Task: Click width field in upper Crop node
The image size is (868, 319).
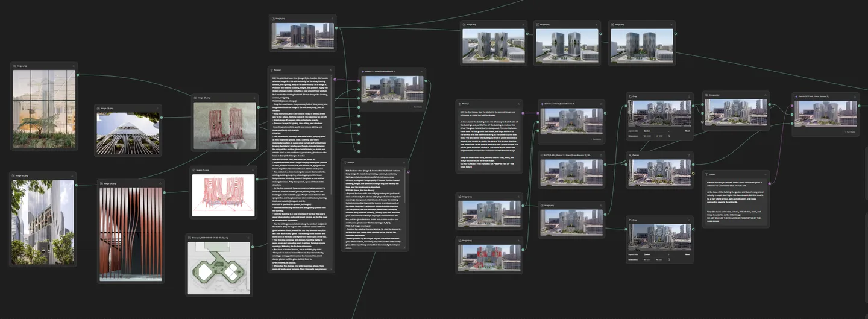Action: point(648,136)
